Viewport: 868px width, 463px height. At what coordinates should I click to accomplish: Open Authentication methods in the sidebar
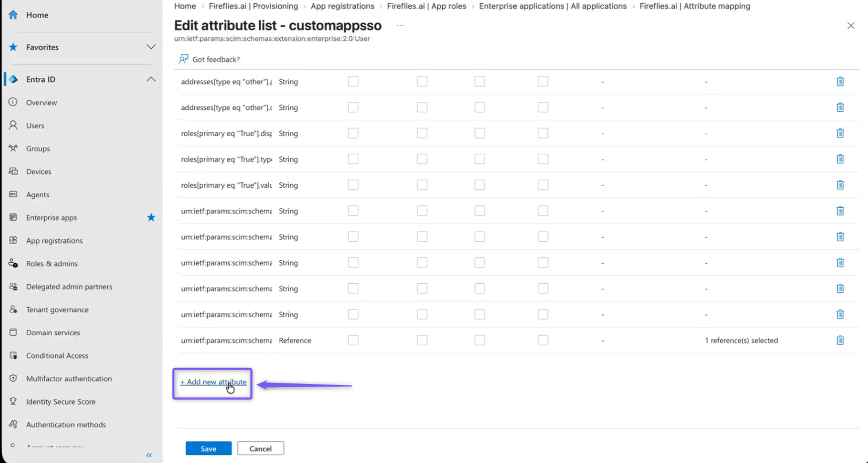[x=66, y=425]
